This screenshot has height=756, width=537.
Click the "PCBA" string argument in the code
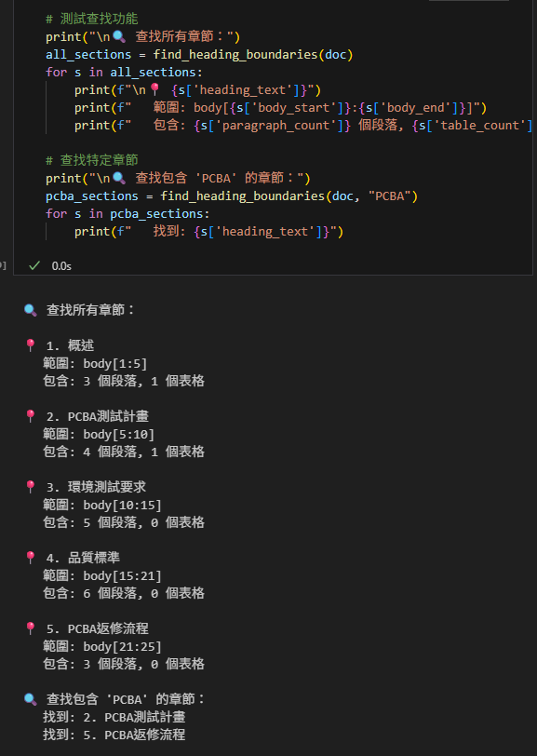[390, 196]
